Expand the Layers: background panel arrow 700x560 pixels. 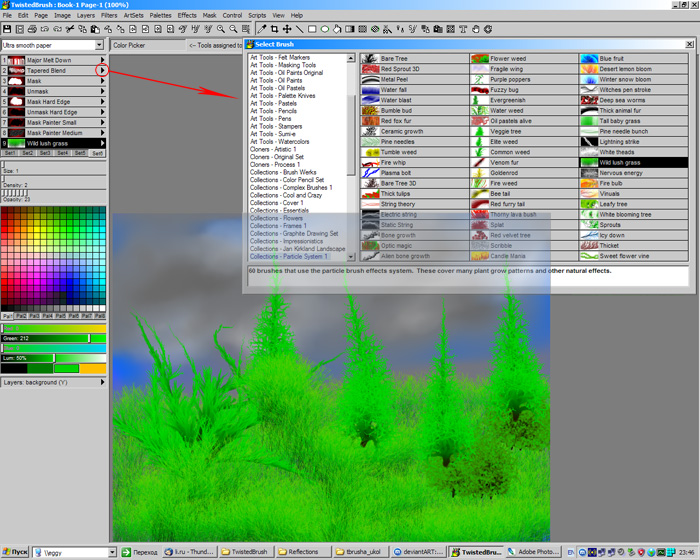(102, 382)
